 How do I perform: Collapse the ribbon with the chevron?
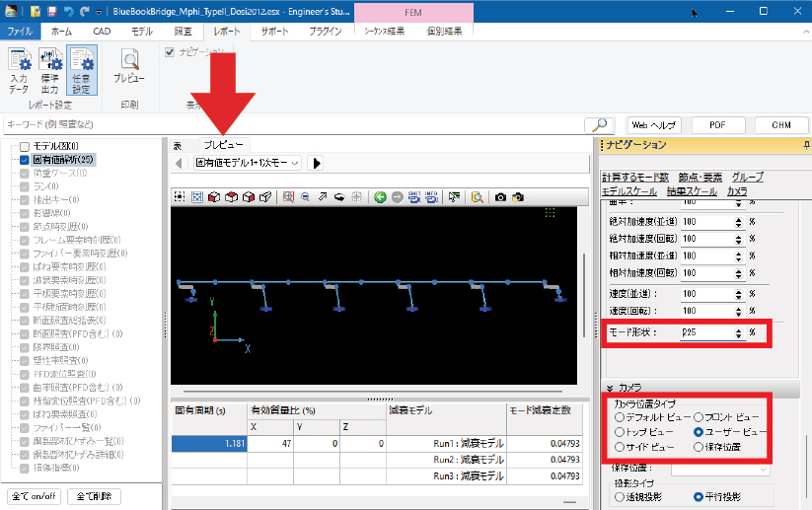pos(806,32)
